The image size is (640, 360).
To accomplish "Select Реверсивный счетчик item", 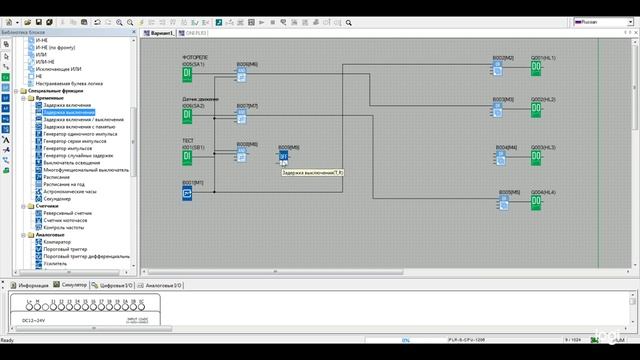I will click(67, 213).
